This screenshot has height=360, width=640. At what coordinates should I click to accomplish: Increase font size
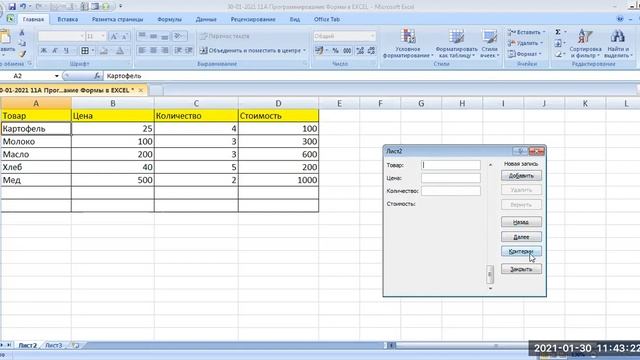point(114,36)
